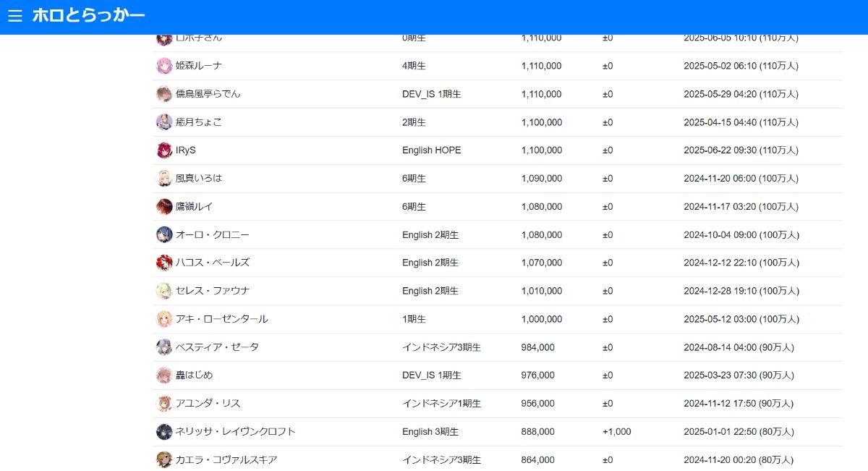Click 鷹嶺ルイ's avatar icon
This screenshot has width=868, height=471.
164,207
